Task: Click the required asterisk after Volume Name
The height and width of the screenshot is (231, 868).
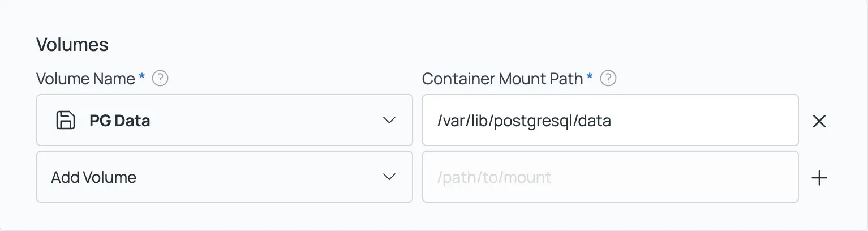Action: point(141,78)
